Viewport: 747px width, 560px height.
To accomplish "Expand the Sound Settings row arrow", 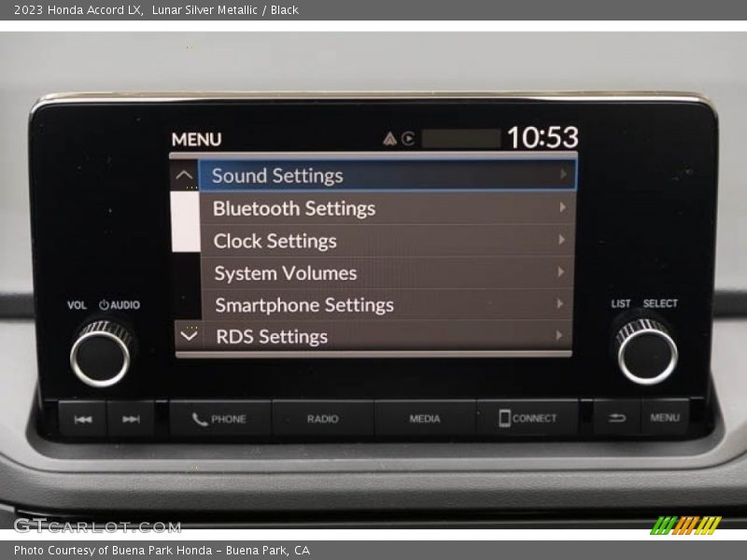I will tap(563, 175).
